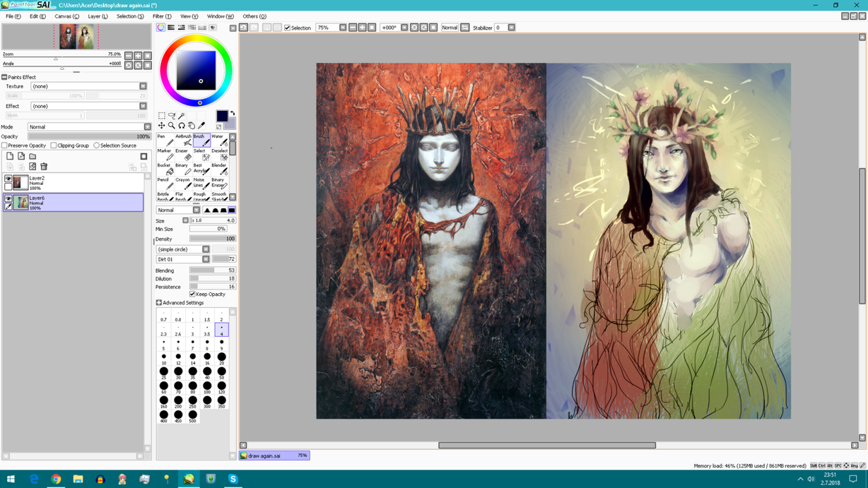
Task: Delete the layer with trash icon
Action: coord(44,167)
